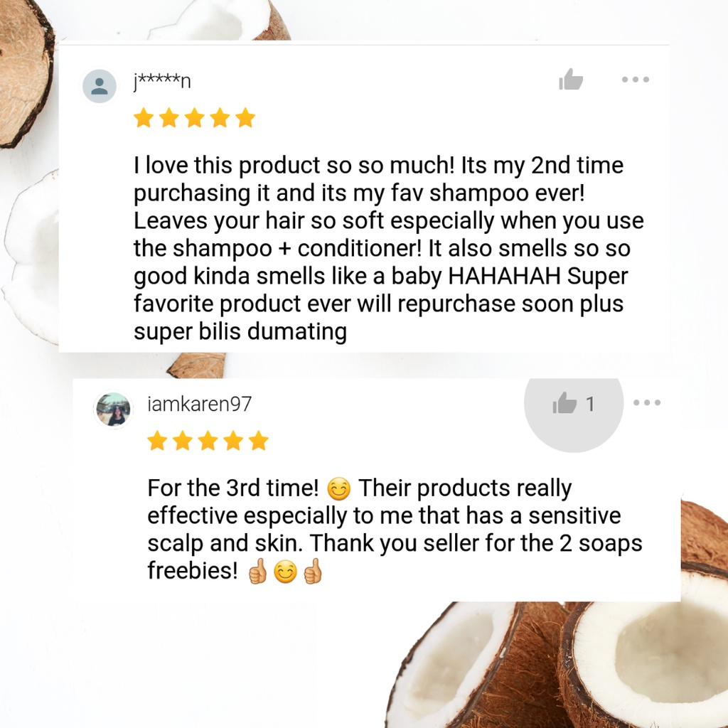
Task: Click the smiling emoji after '3rd time!'
Action: coord(339,489)
